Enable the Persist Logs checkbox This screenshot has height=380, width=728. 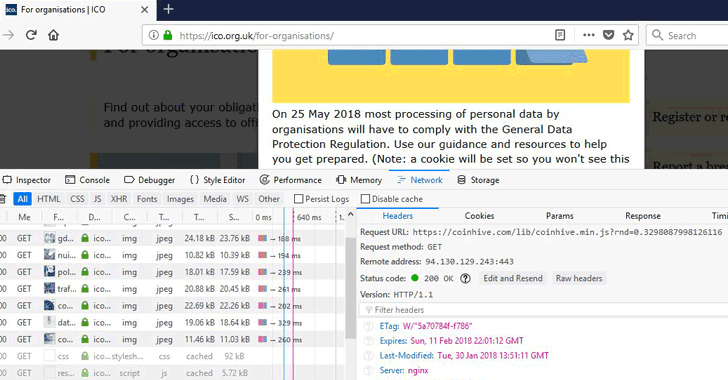click(x=299, y=199)
